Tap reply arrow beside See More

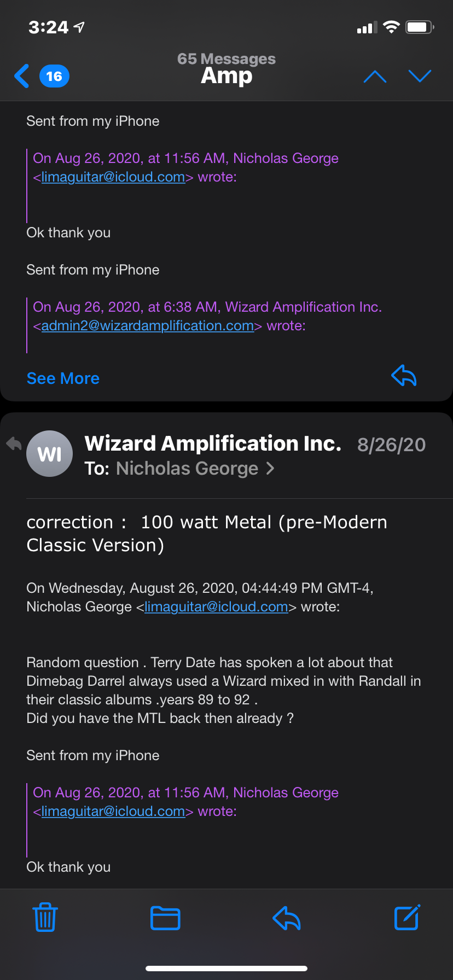404,376
